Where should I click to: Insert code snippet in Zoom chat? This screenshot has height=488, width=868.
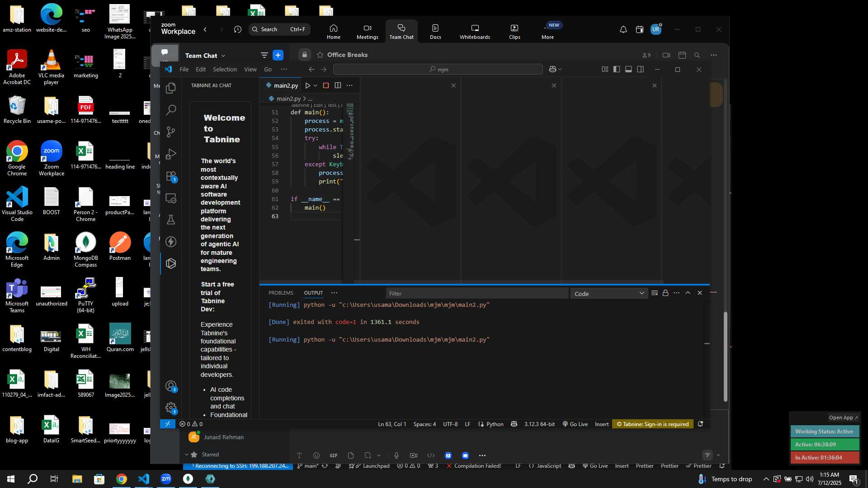pyautogui.click(x=431, y=455)
